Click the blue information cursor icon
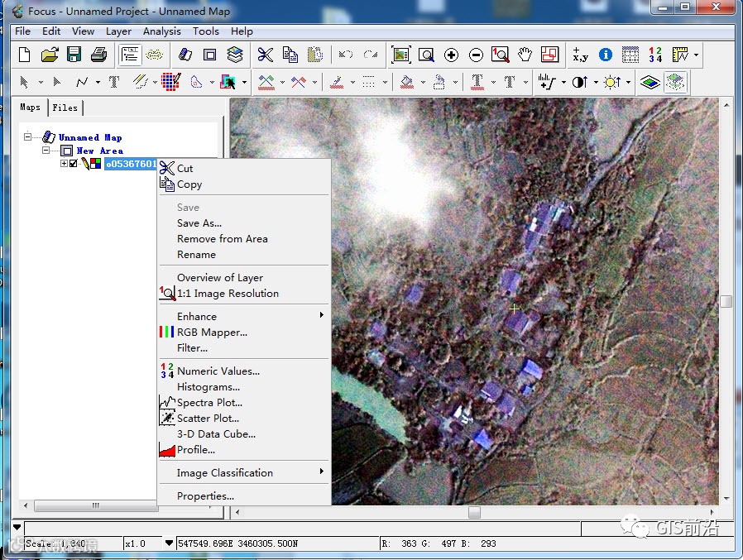The width and height of the screenshot is (743, 560). 606,55
